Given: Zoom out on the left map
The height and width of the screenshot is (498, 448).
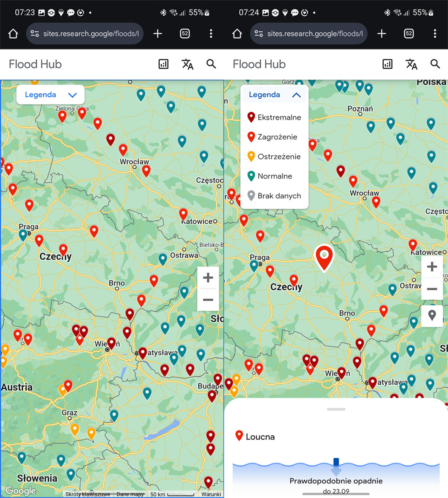Looking at the screenshot, I should pyautogui.click(x=208, y=300).
